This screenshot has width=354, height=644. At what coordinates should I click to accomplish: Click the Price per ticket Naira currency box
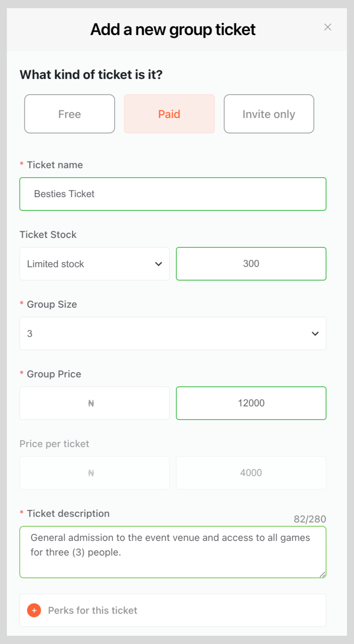(94, 473)
